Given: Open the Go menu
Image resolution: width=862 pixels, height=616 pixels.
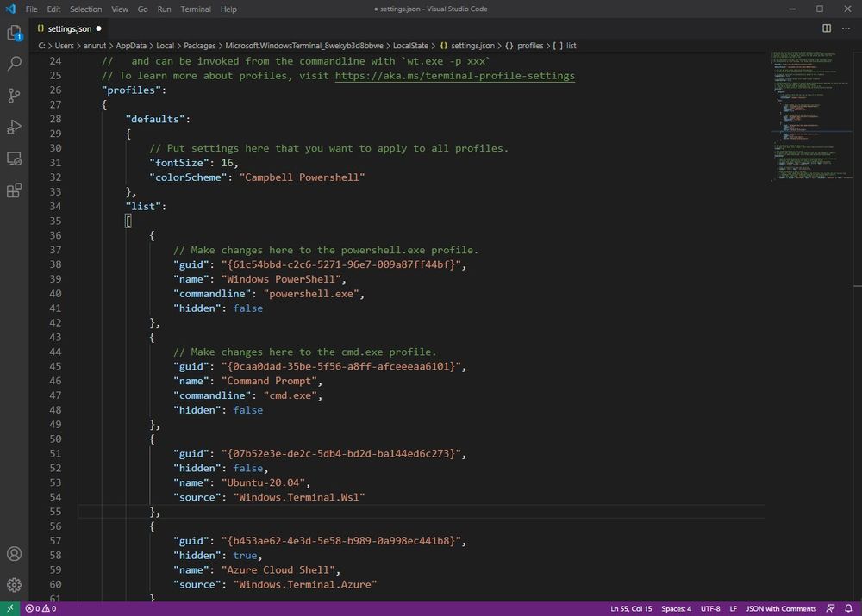Looking at the screenshot, I should (x=142, y=9).
